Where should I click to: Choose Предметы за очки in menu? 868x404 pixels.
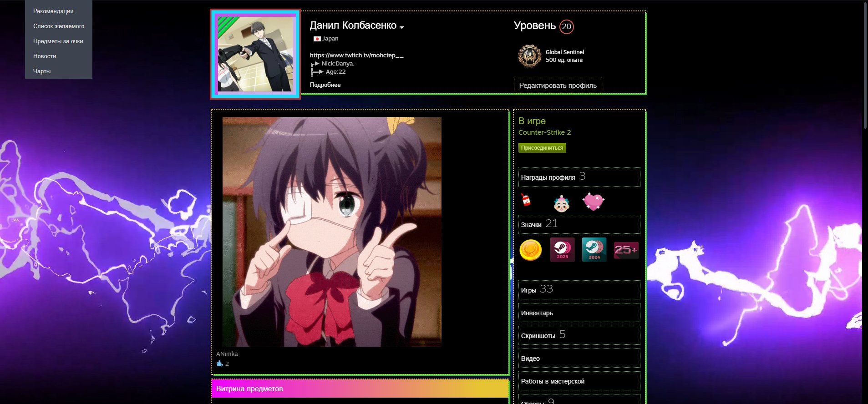coord(58,41)
